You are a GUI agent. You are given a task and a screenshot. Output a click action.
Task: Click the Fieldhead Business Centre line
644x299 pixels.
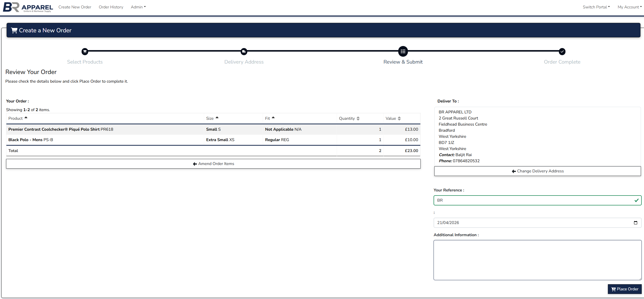[x=463, y=124]
